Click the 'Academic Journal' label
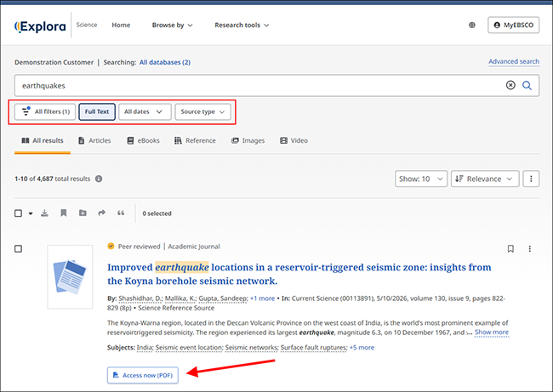Screen dimensions: 553x392 (194, 247)
